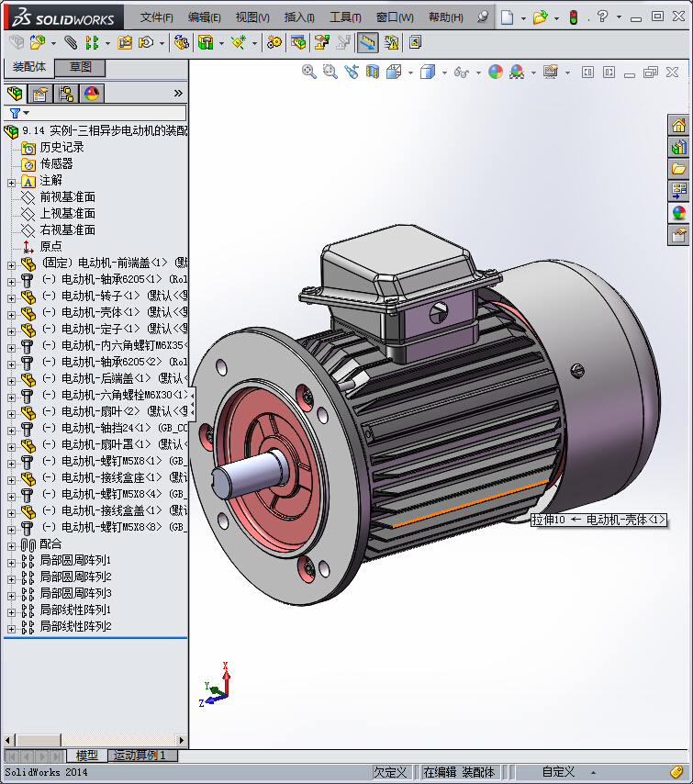Click the last assembly toolbar icon

point(415,42)
